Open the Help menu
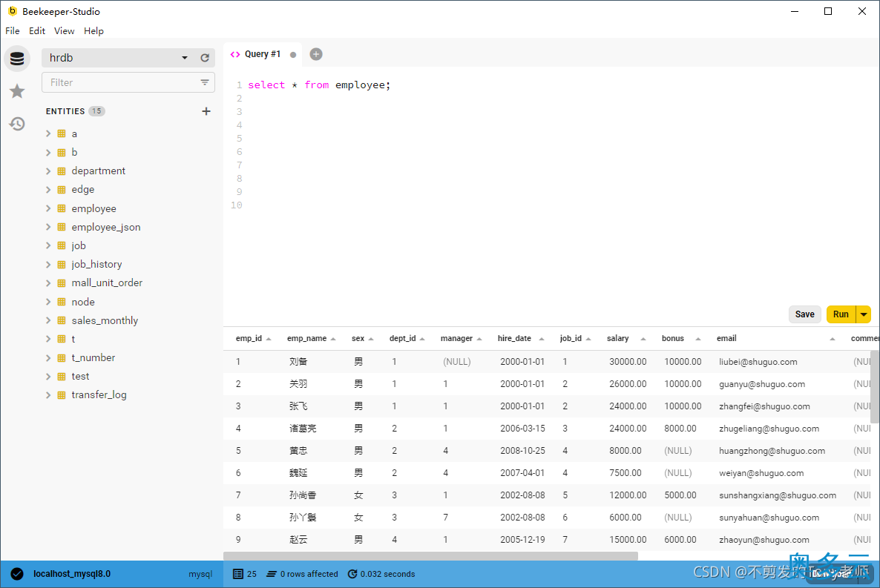This screenshot has height=588, width=880. coord(93,31)
